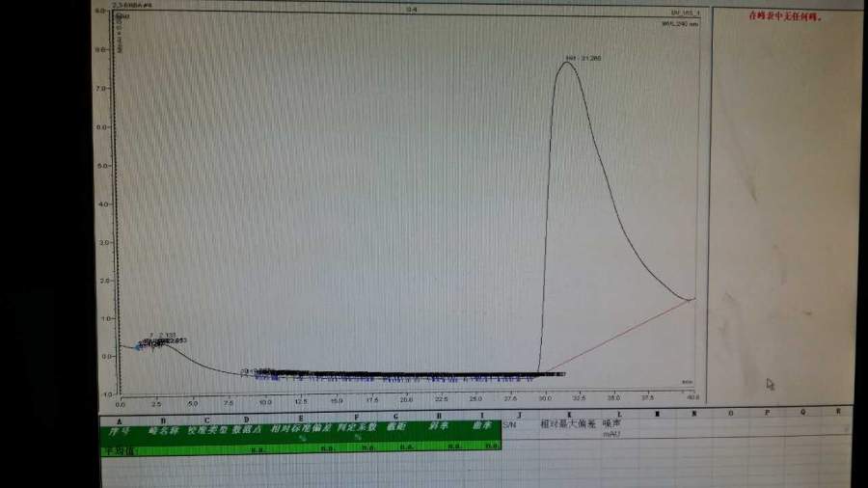Click the 7.0 tick on the signal axis
The height and width of the screenshot is (488, 868).
point(103,89)
